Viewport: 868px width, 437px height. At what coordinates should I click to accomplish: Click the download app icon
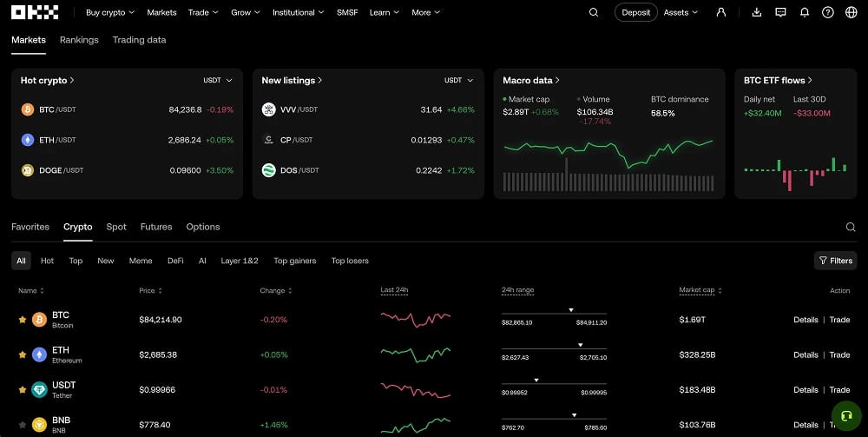757,12
